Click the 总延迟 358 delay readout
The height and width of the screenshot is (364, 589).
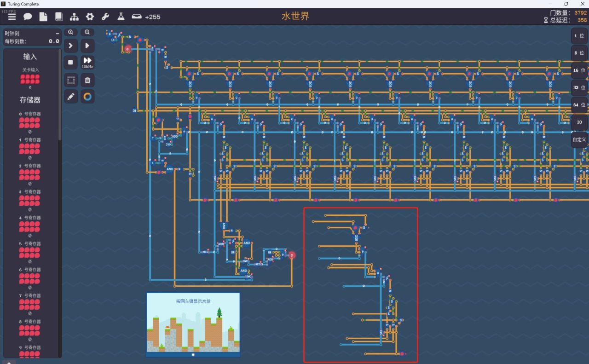click(x=565, y=20)
